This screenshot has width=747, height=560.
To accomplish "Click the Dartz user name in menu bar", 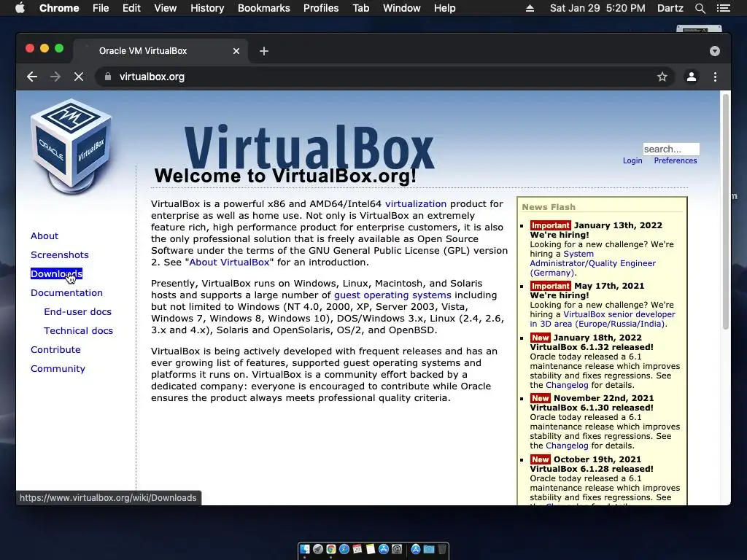I will tap(670, 8).
